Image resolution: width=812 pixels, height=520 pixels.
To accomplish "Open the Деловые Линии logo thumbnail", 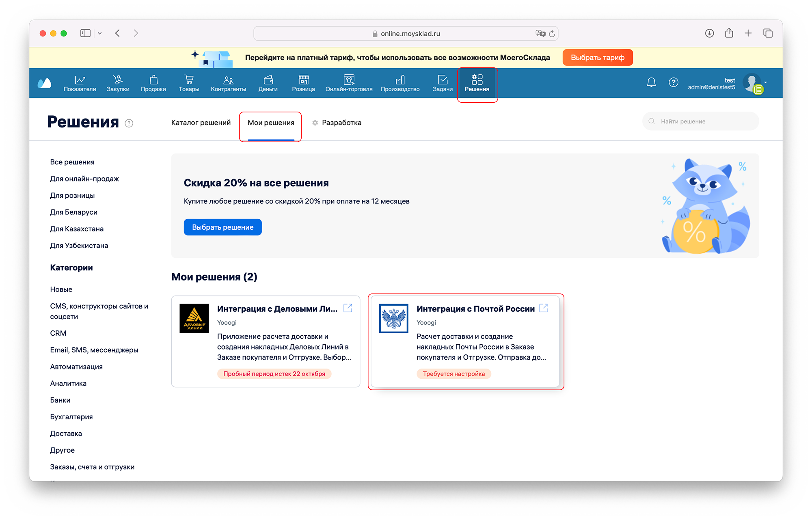I will (194, 319).
